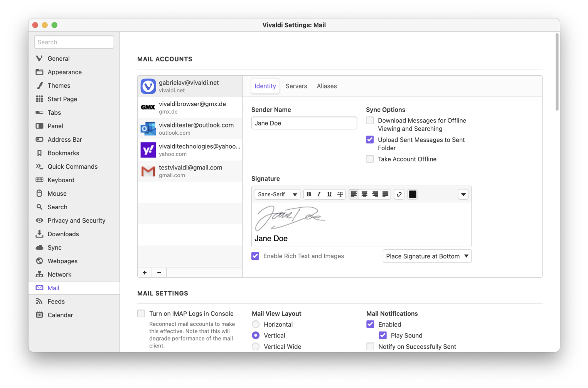Select the Gmail account icon

(148, 171)
